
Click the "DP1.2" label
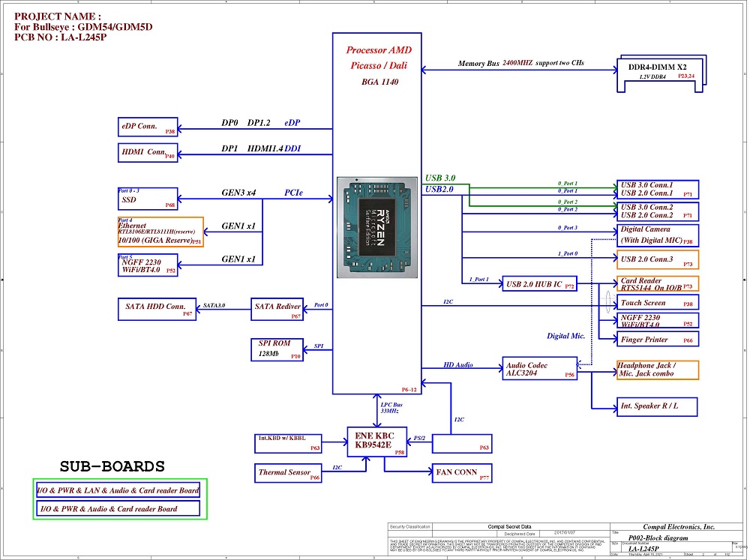point(258,123)
